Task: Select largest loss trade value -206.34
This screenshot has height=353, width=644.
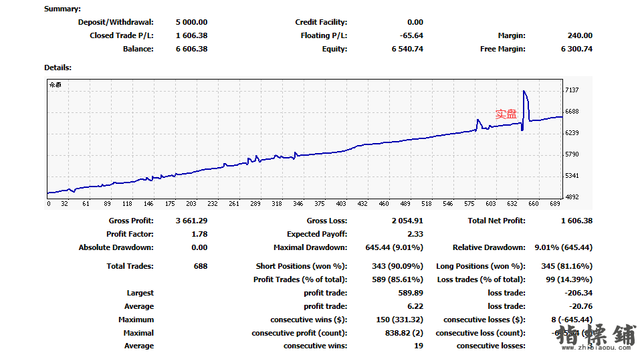Action: pos(578,293)
